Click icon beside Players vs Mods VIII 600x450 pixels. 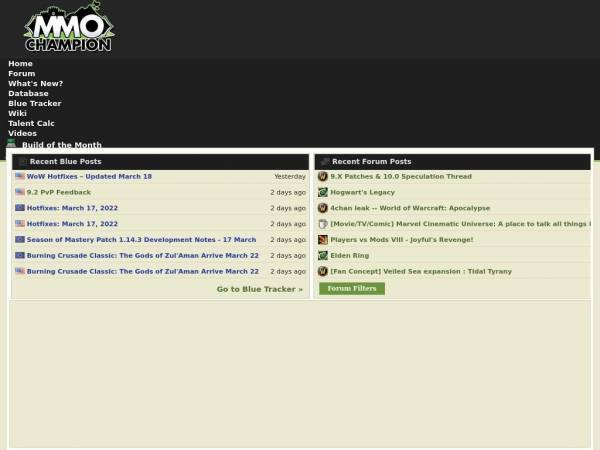pyautogui.click(x=323, y=240)
